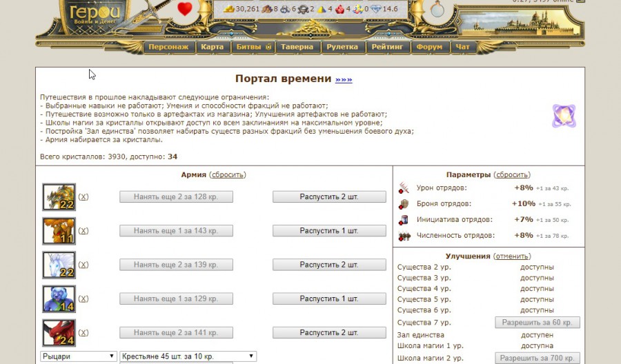Open the Персонаж menu item
This screenshot has height=364, width=621.
168,48
